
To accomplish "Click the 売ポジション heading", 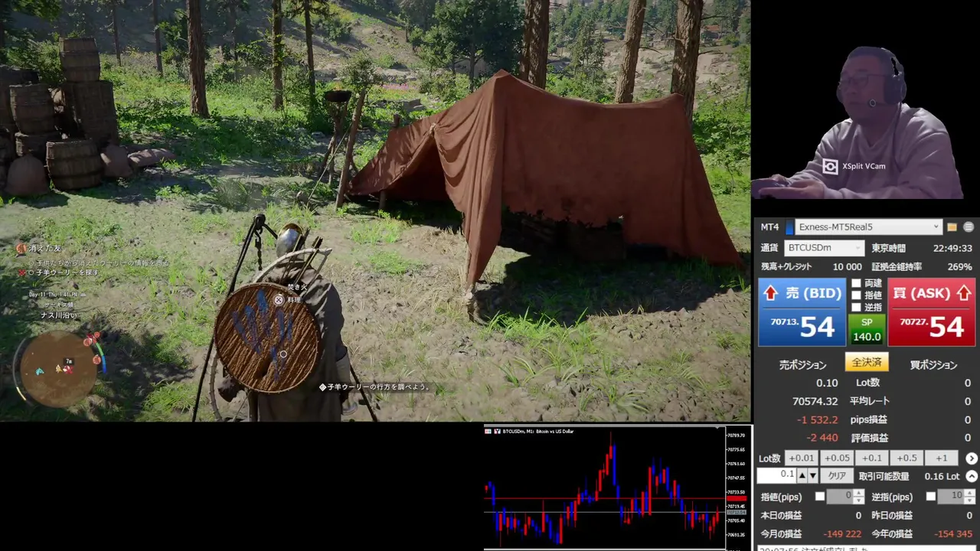I will (802, 365).
